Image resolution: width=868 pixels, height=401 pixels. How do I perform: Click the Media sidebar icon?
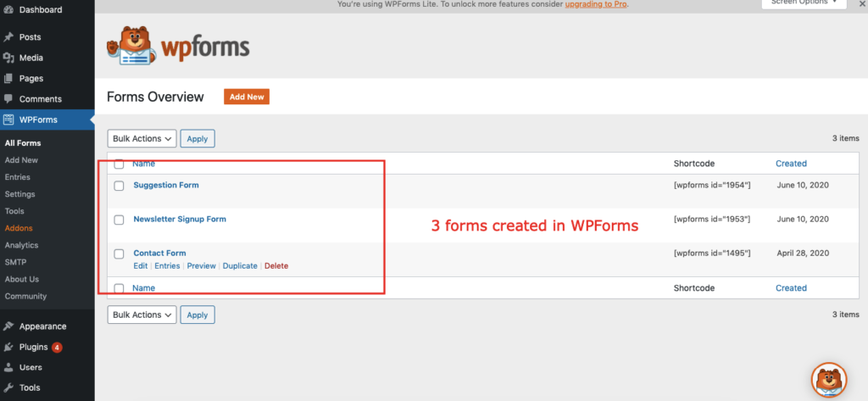click(x=8, y=58)
